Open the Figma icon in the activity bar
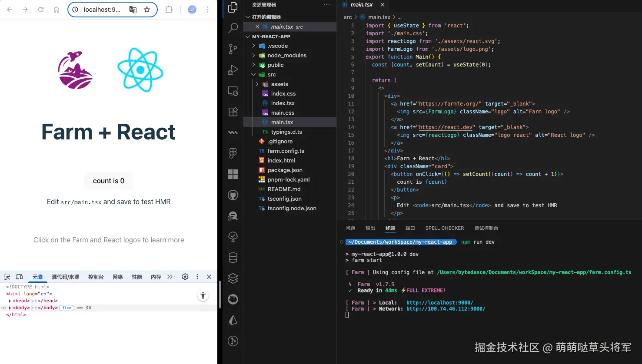 (233, 153)
